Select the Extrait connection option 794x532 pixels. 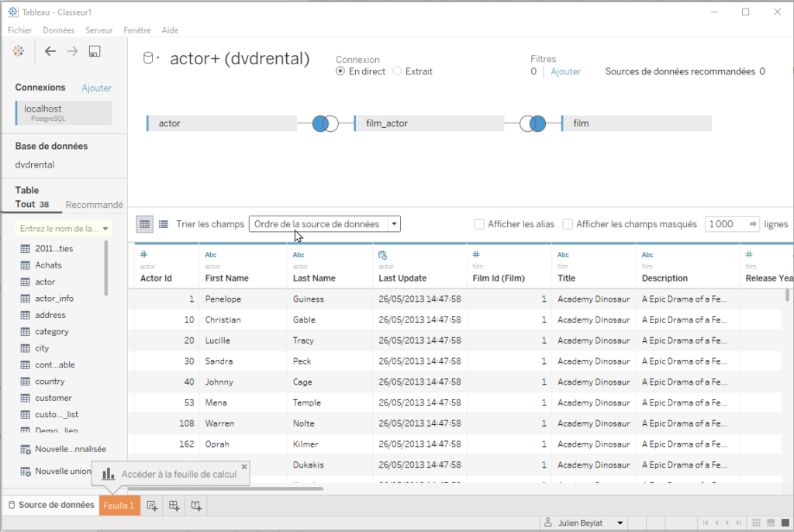(398, 71)
